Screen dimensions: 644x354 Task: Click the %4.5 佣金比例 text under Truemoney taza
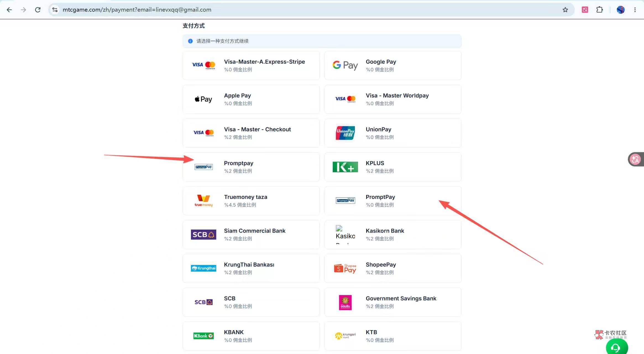point(240,205)
